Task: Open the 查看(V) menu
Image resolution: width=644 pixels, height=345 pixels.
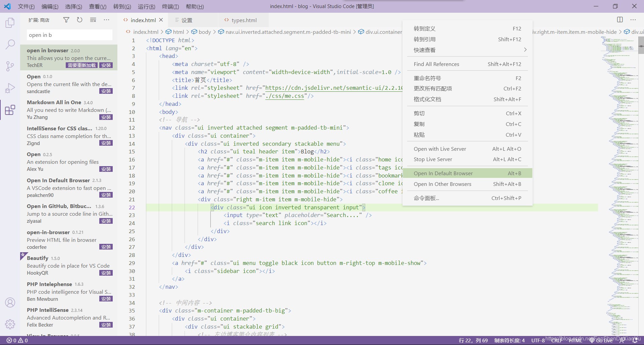Action: click(x=98, y=6)
